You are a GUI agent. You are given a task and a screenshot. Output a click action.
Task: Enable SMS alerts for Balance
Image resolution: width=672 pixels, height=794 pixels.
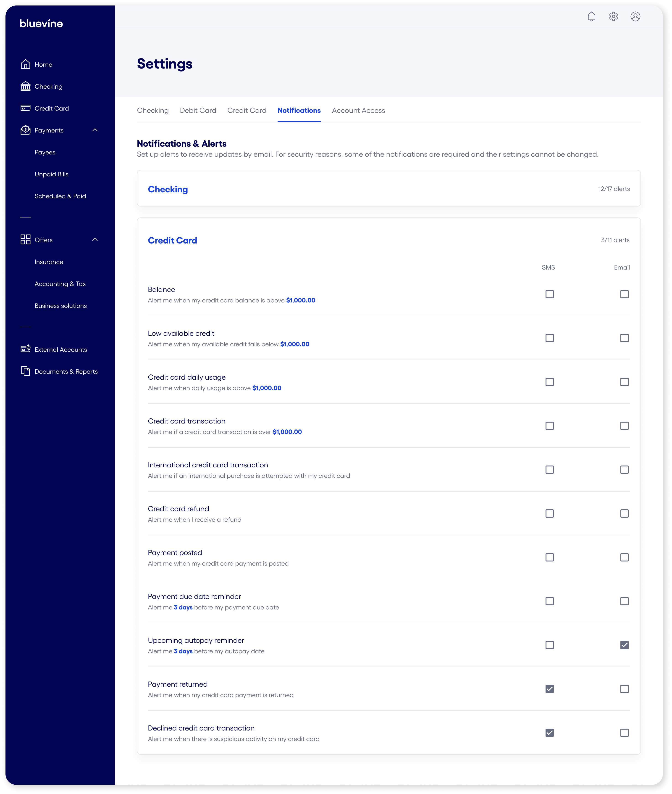click(x=549, y=294)
